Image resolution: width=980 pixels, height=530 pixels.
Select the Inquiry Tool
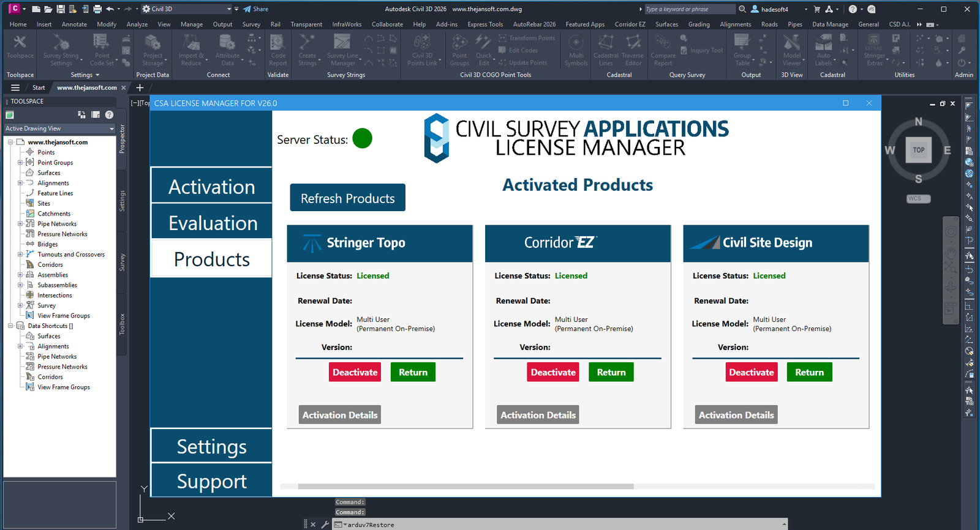[x=702, y=51]
